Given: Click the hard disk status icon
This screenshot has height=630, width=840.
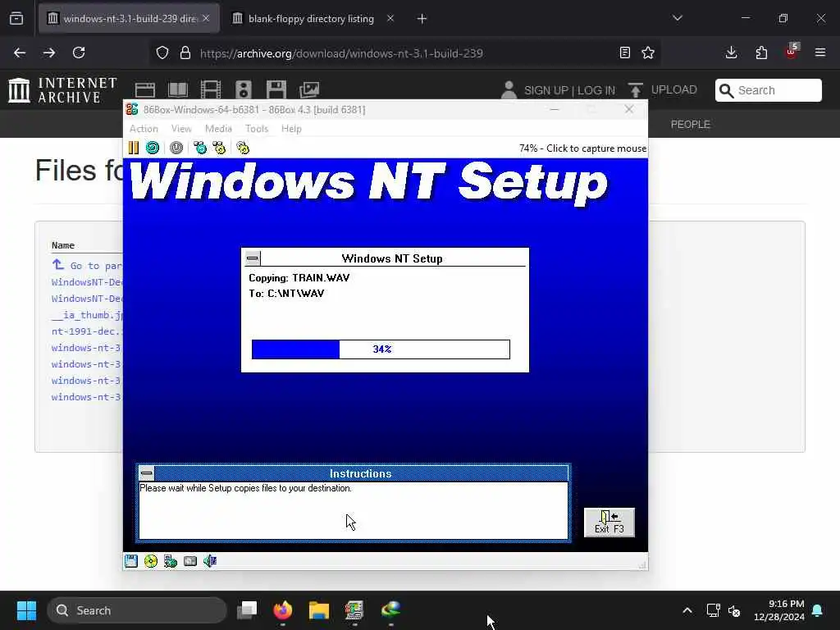Looking at the screenshot, I should pyautogui.click(x=190, y=561).
